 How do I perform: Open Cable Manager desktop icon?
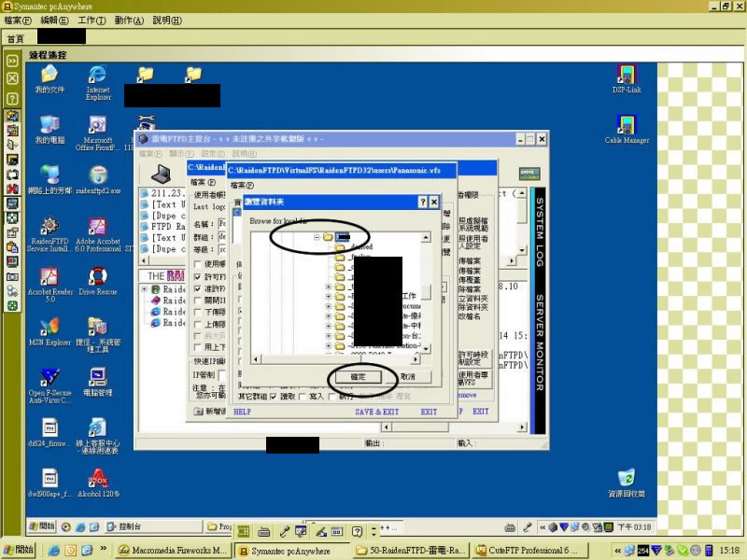click(627, 130)
